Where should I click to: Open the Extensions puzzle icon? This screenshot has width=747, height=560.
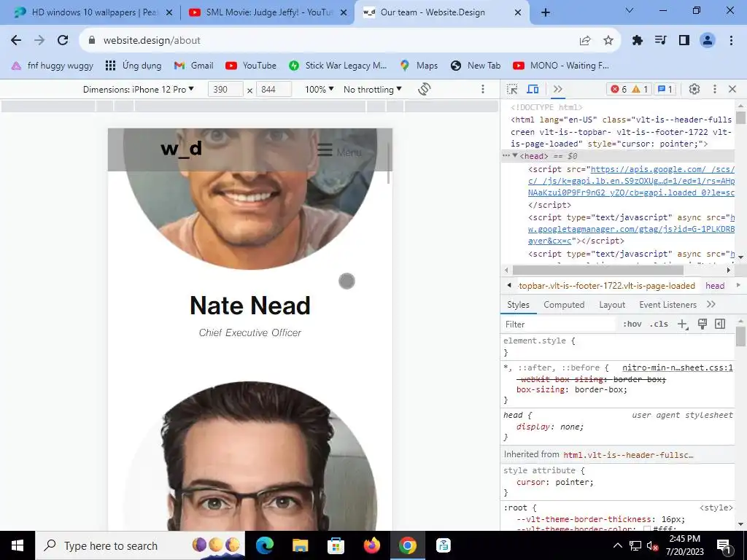[x=638, y=41]
